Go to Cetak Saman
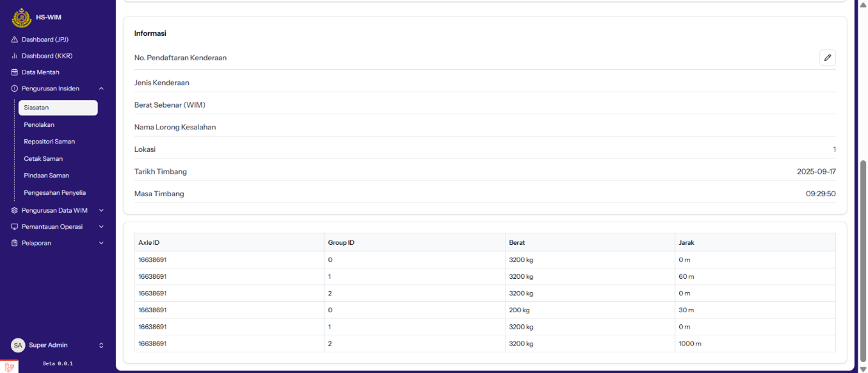 43,159
